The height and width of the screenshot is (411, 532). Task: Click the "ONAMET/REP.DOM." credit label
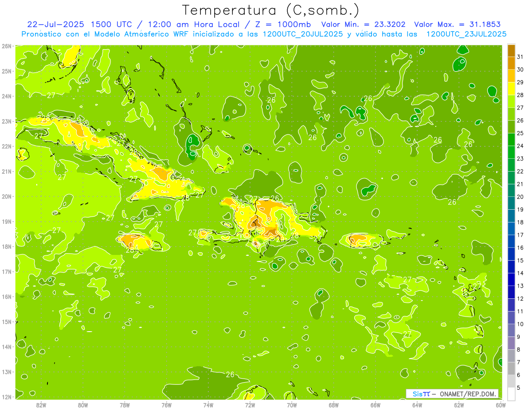[x=468, y=394]
